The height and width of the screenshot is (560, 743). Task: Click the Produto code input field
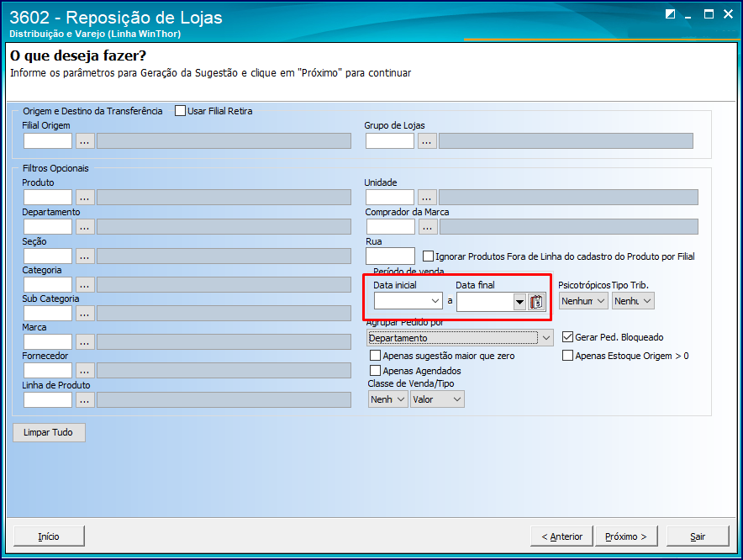click(x=48, y=198)
